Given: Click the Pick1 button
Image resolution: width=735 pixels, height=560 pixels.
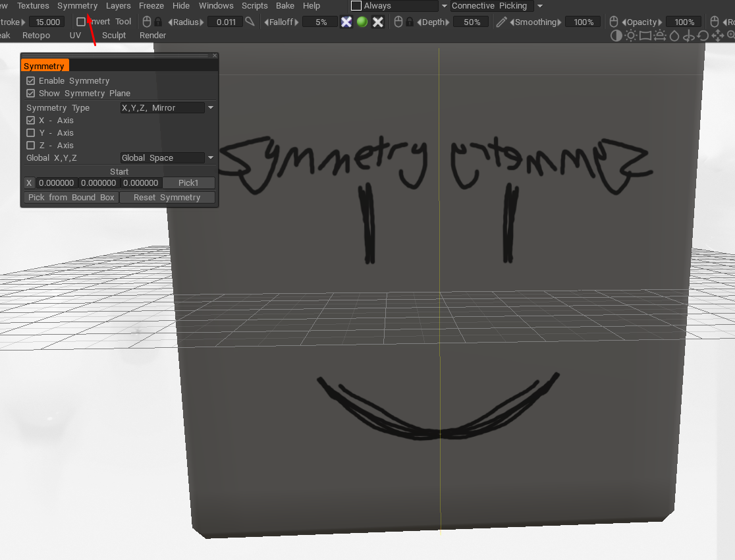Looking at the screenshot, I should [x=188, y=183].
